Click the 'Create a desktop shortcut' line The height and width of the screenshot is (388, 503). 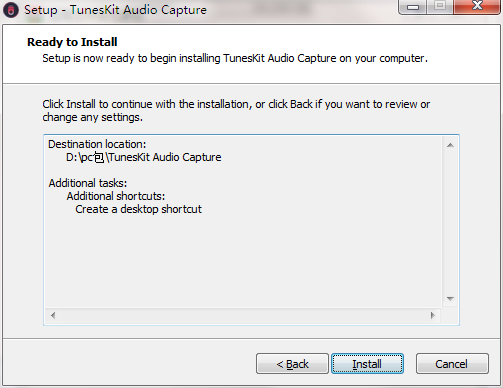138,209
